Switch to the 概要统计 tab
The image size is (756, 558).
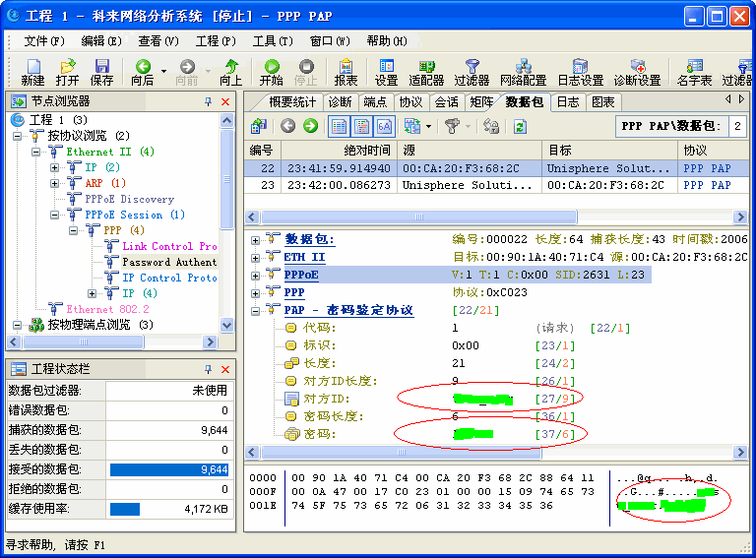(292, 102)
